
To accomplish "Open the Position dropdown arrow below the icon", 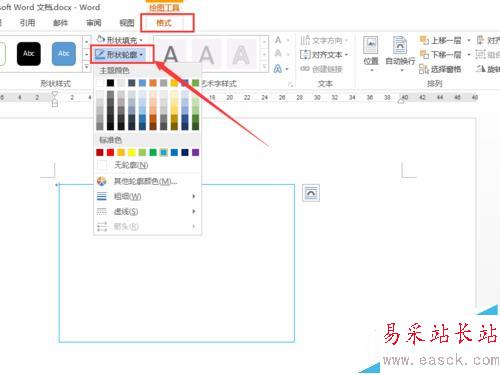I will tap(371, 70).
